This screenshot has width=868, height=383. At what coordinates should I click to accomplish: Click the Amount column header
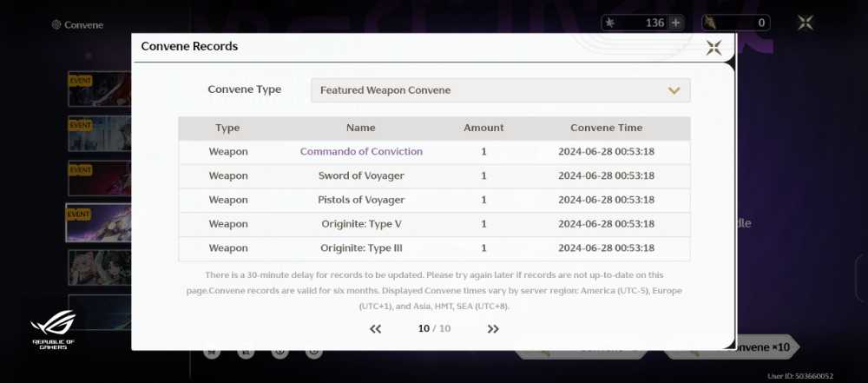tap(483, 128)
